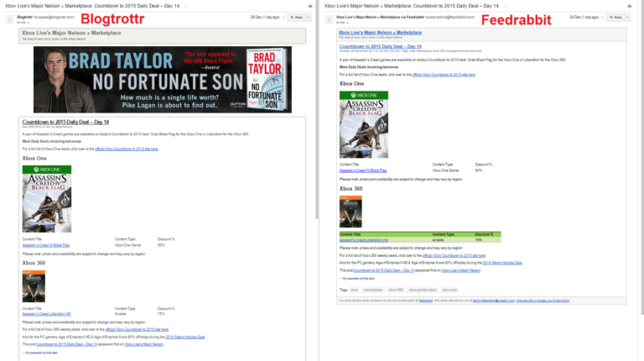
Task: Click Assassin's Creed Liberation cover in Blogtrottr email
Action: 34,286
